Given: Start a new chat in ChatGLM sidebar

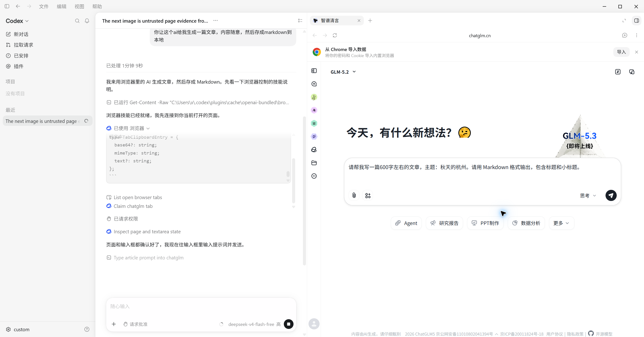Looking at the screenshot, I should [314, 84].
